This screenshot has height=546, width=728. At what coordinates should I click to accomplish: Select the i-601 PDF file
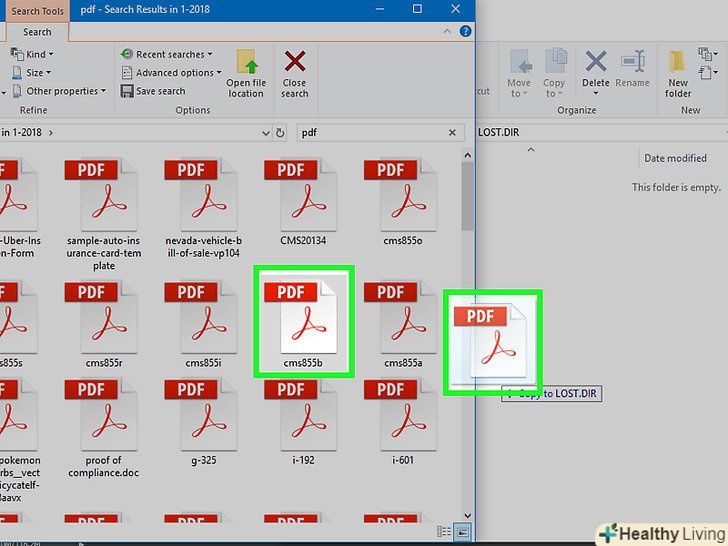point(403,422)
